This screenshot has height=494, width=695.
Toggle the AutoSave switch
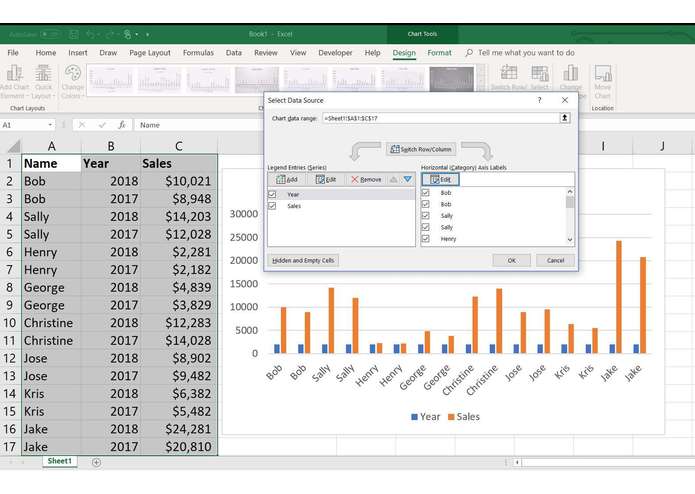point(50,34)
